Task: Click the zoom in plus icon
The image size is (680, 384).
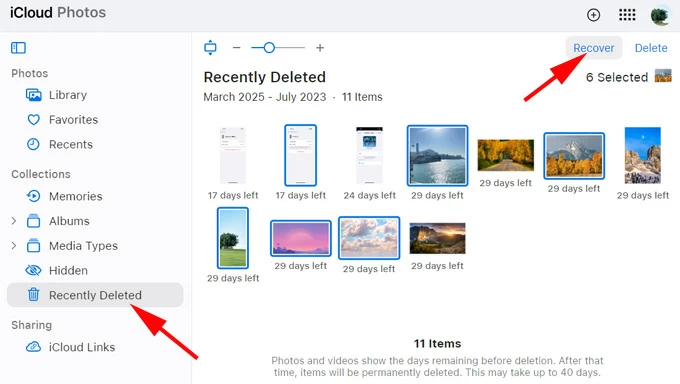Action: point(320,48)
